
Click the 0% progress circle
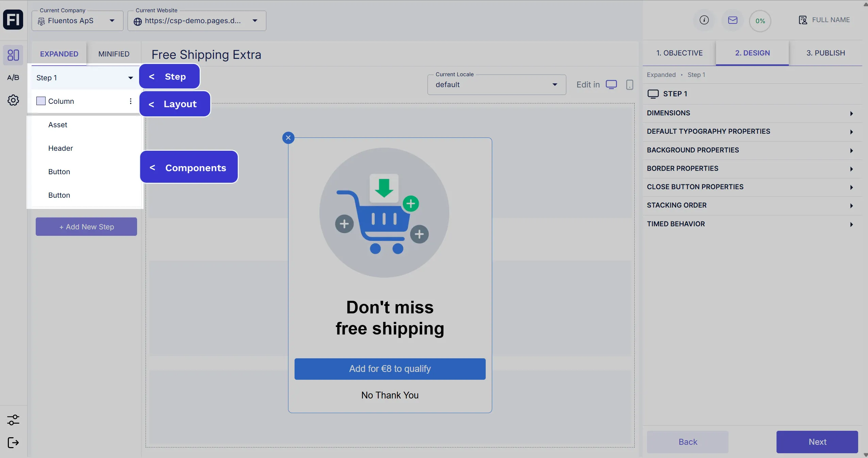coord(760,21)
